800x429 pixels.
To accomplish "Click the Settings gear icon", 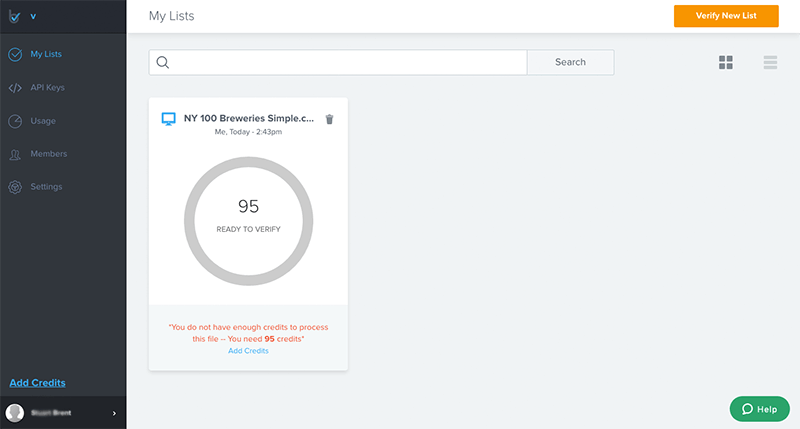I will tap(15, 187).
